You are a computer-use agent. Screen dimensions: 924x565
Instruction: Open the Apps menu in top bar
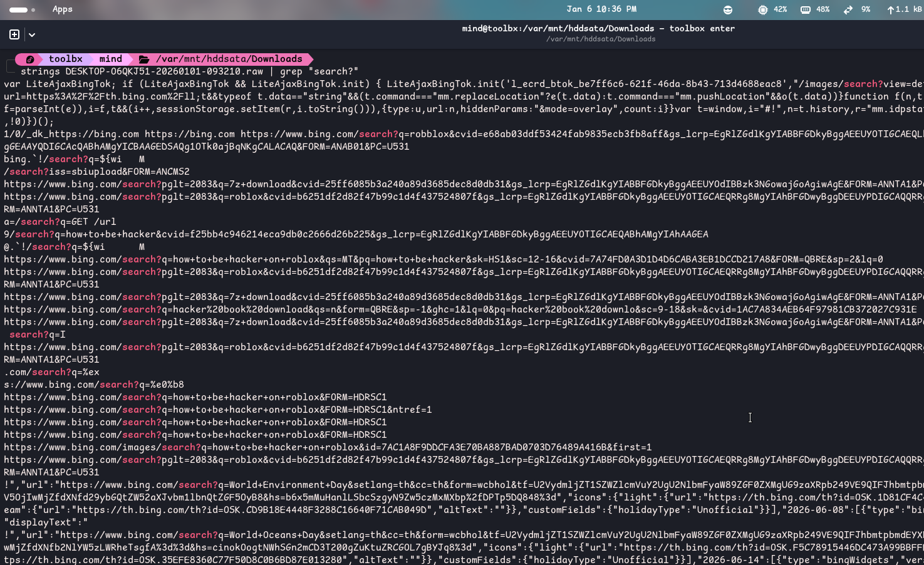[x=62, y=9]
